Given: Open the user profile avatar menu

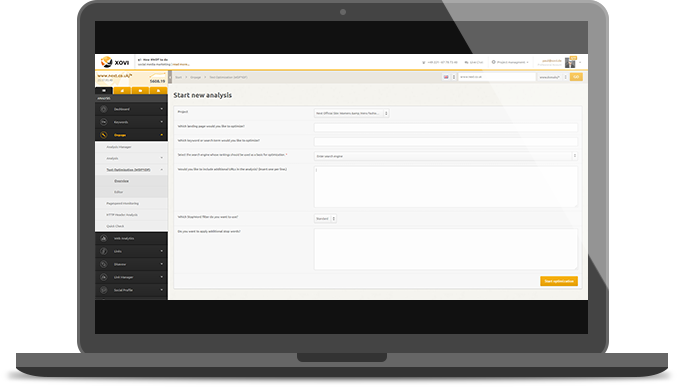Looking at the screenshot, I should point(570,63).
